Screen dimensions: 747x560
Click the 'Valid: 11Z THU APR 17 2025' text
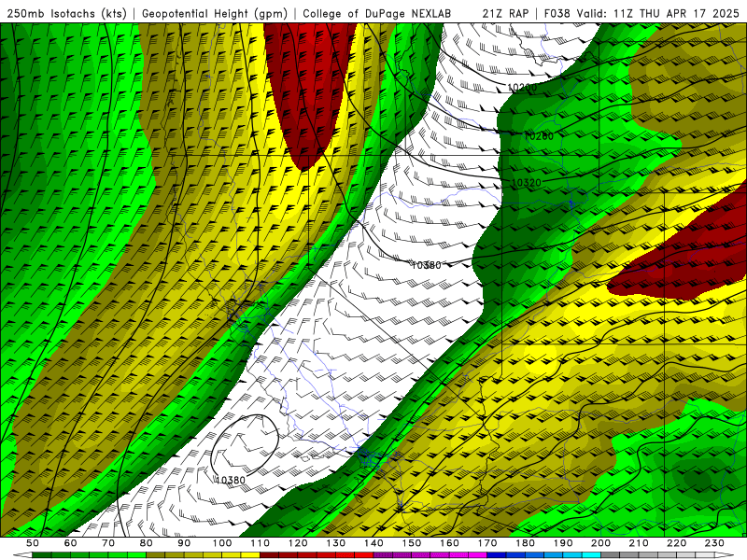click(658, 13)
